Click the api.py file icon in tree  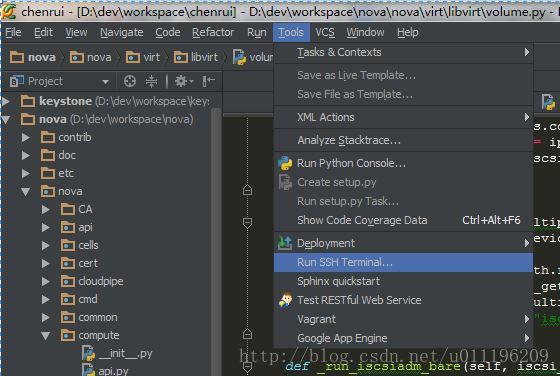[88, 370]
